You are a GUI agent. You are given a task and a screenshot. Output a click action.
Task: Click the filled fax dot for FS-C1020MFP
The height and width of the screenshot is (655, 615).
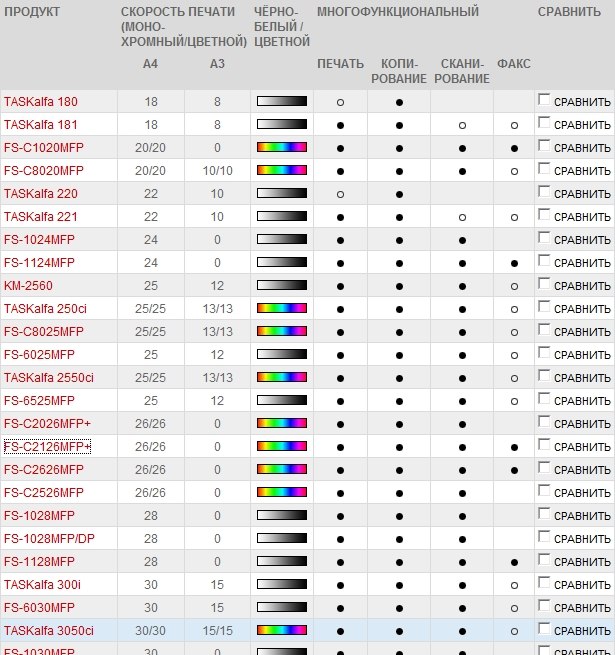coord(514,148)
